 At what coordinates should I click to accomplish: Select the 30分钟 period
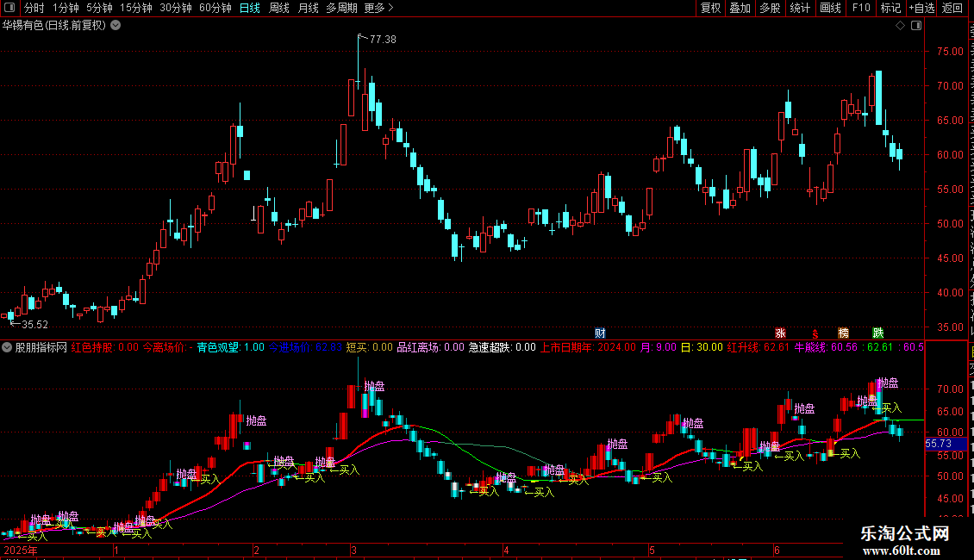(176, 8)
